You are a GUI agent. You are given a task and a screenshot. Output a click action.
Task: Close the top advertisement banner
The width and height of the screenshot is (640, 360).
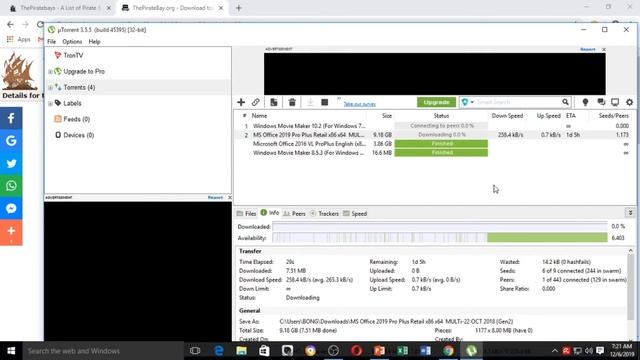tap(604, 49)
